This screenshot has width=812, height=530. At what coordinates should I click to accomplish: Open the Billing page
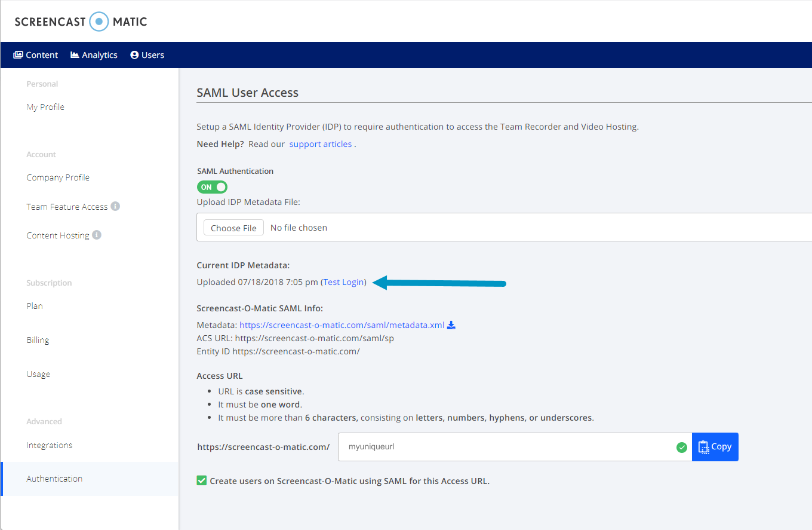point(38,340)
